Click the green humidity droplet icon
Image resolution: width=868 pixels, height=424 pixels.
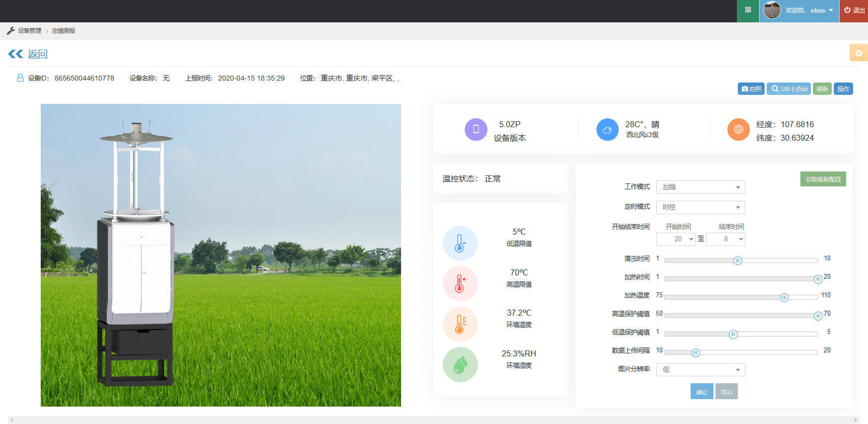(460, 364)
